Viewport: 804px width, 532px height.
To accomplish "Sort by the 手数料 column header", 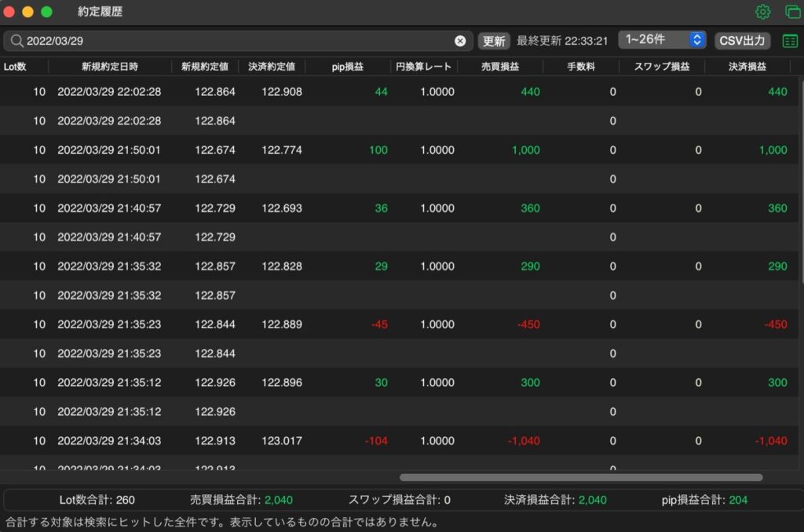I will click(x=581, y=67).
